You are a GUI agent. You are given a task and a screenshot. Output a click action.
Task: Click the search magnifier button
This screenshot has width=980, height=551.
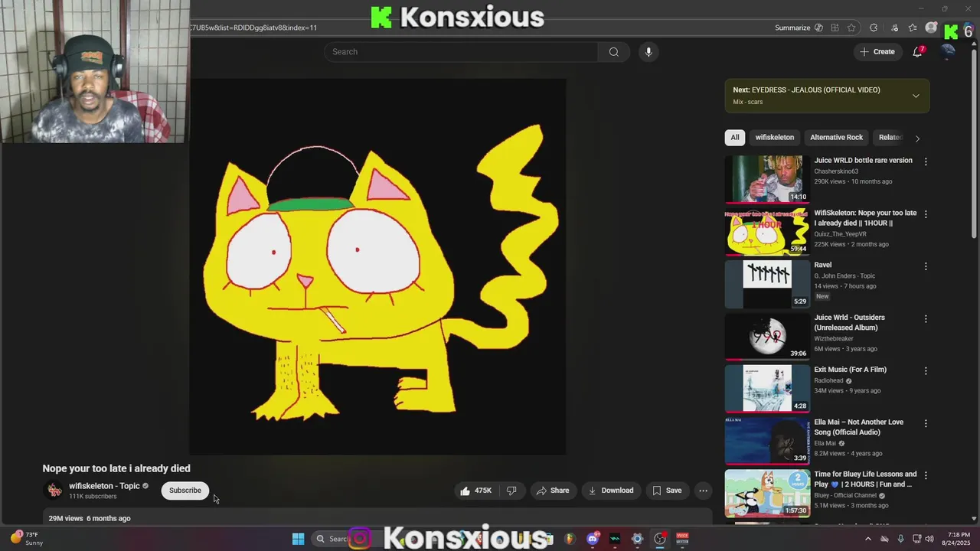tap(613, 52)
